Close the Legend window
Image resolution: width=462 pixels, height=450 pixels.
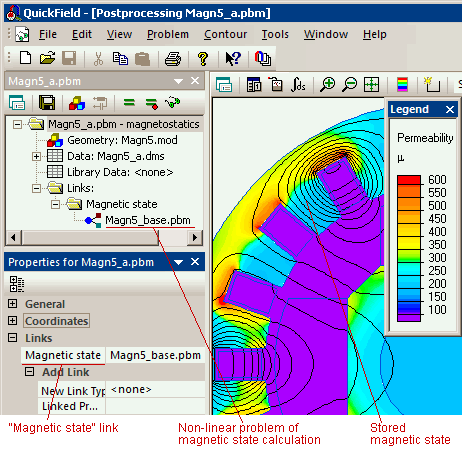point(450,109)
